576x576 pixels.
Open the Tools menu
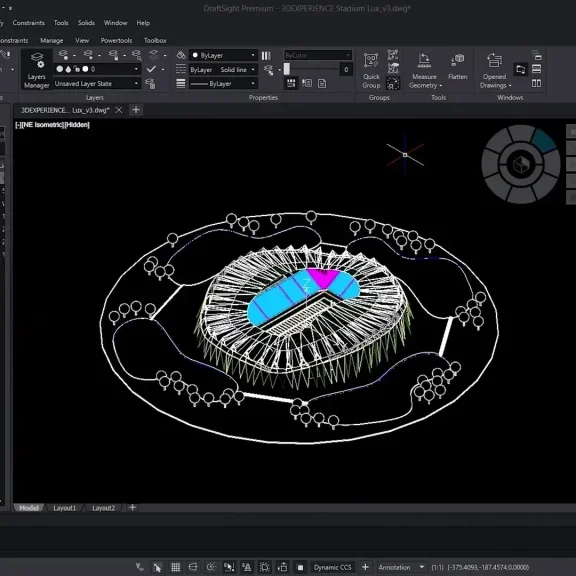click(x=61, y=23)
